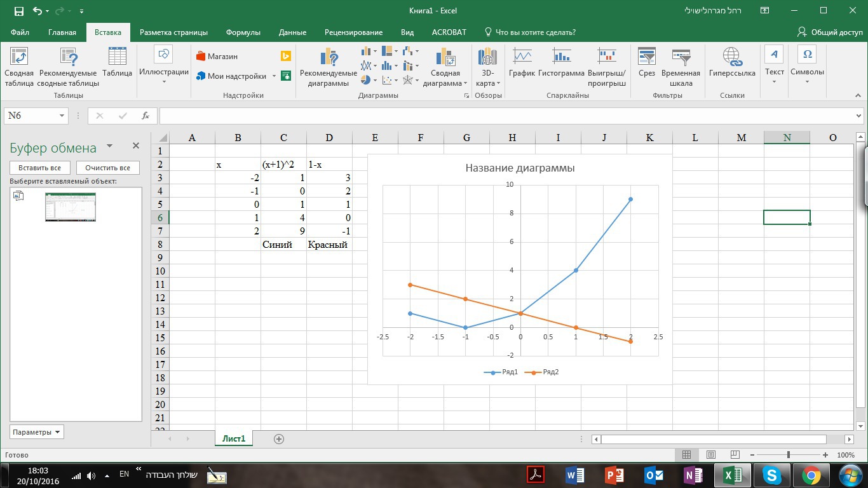
Task: Expand the Мои надстройки dropdown arrow
Action: click(274, 76)
